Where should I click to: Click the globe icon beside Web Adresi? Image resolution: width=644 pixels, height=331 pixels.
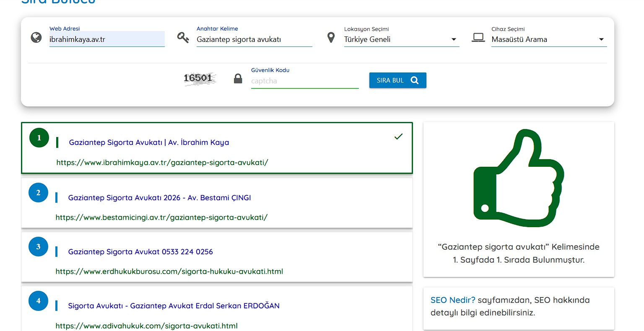tap(36, 38)
